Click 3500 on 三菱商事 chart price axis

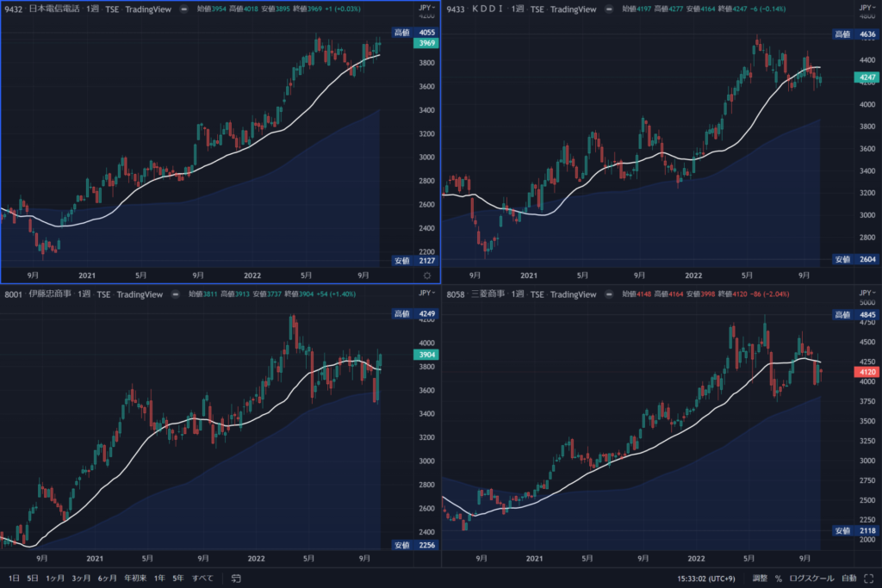tap(867, 421)
